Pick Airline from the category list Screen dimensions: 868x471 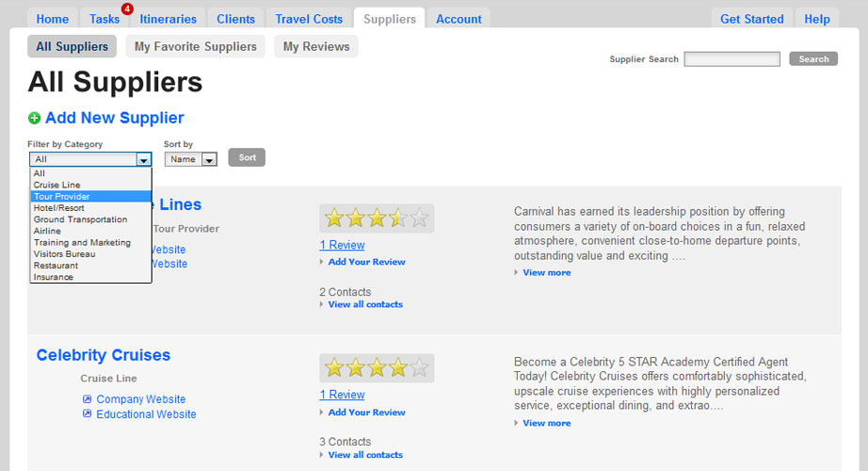click(90, 231)
